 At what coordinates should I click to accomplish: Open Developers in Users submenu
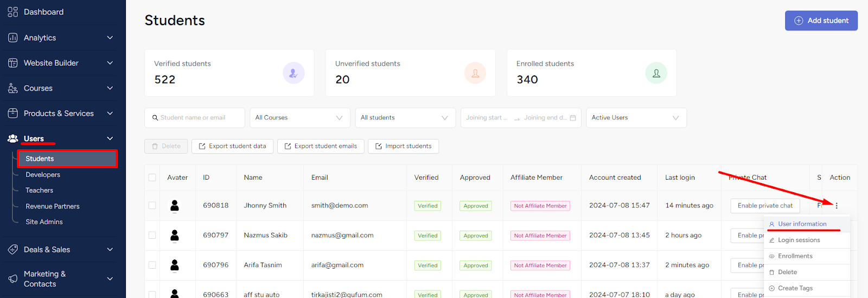pyautogui.click(x=43, y=175)
